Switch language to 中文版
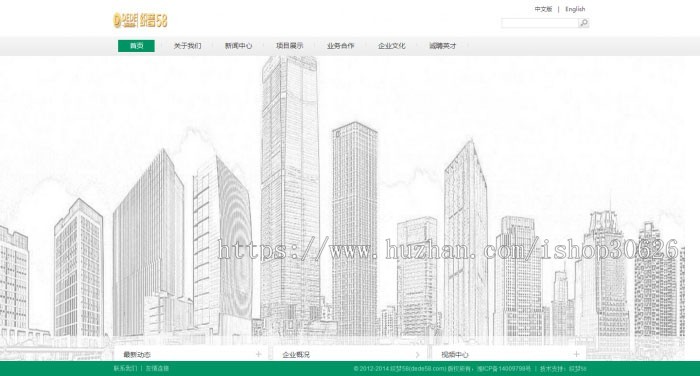Viewport: 700px width, 376px height. point(543,9)
